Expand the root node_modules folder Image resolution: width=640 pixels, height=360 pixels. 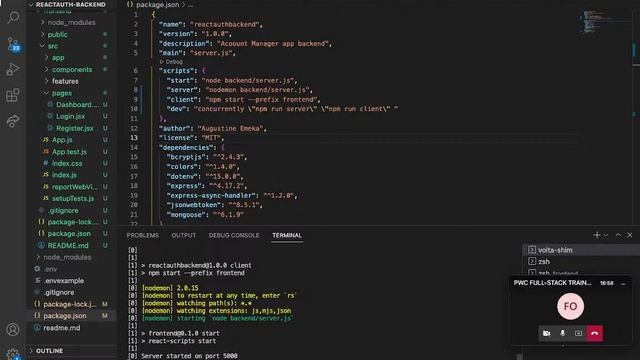(72, 257)
